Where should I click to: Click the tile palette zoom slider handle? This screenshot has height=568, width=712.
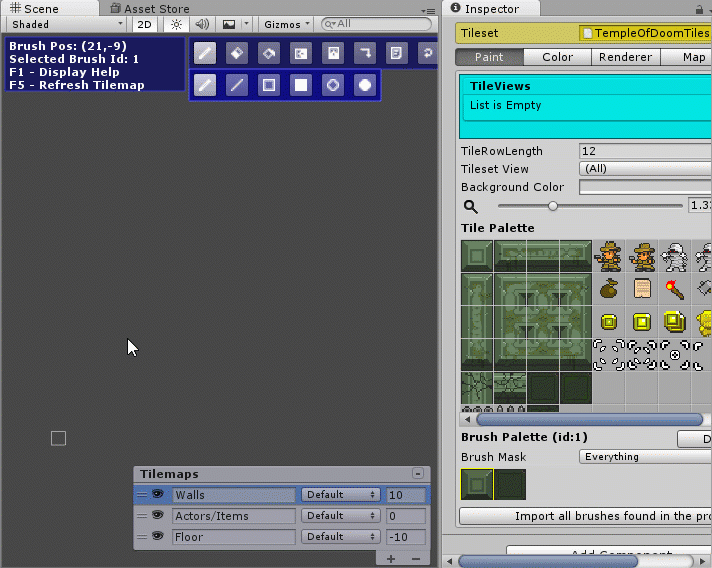coord(552,206)
